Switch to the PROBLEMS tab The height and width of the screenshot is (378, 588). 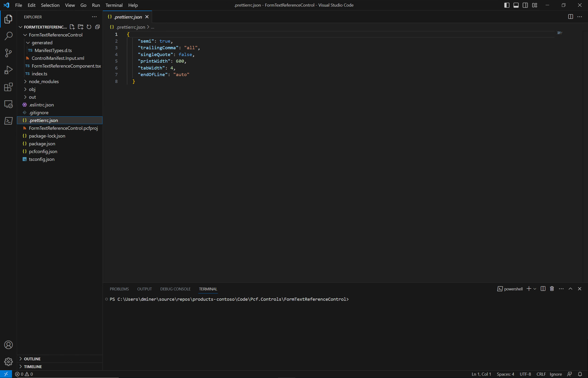pos(119,289)
